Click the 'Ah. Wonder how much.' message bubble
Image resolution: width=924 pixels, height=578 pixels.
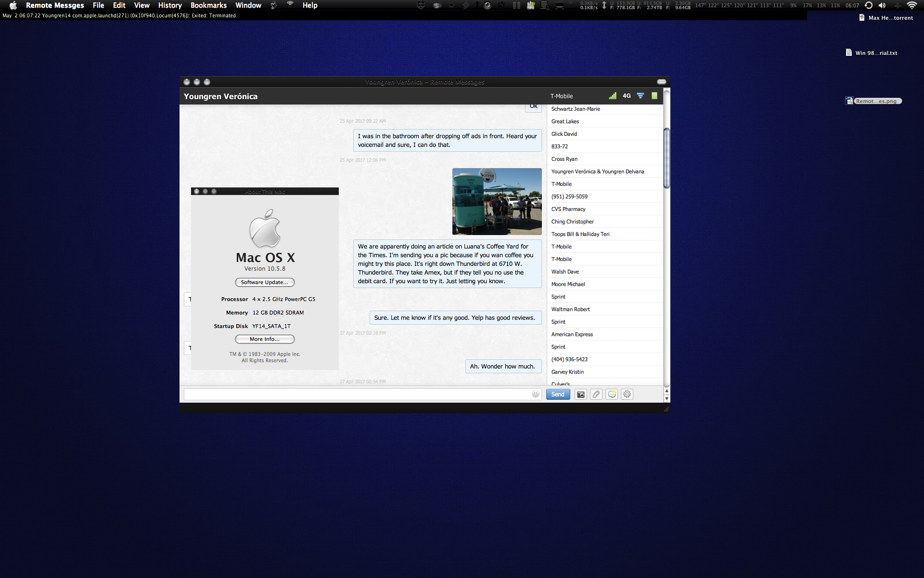pos(503,367)
